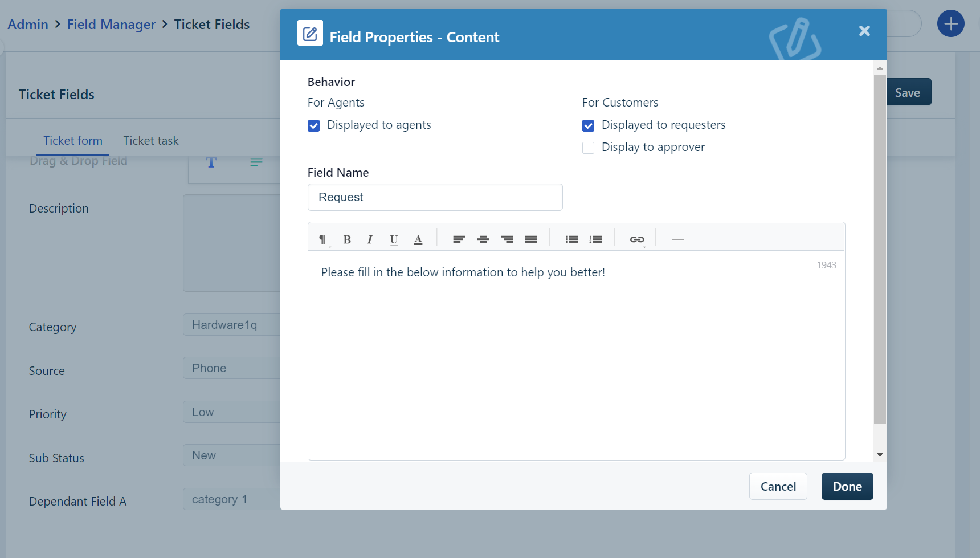Click the dialog vertical scrollbar thumb
Viewport: 980px width, 558px height.
[x=880, y=249]
